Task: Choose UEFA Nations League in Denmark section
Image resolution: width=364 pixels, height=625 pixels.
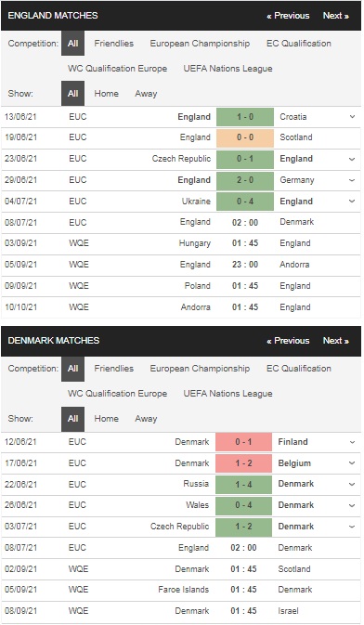Action: coord(228,394)
